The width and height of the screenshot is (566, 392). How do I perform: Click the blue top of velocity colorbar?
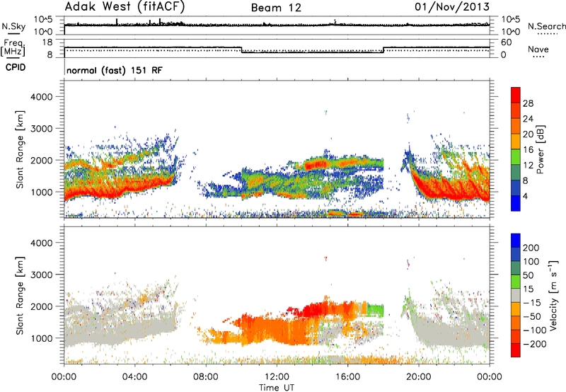[x=516, y=241]
